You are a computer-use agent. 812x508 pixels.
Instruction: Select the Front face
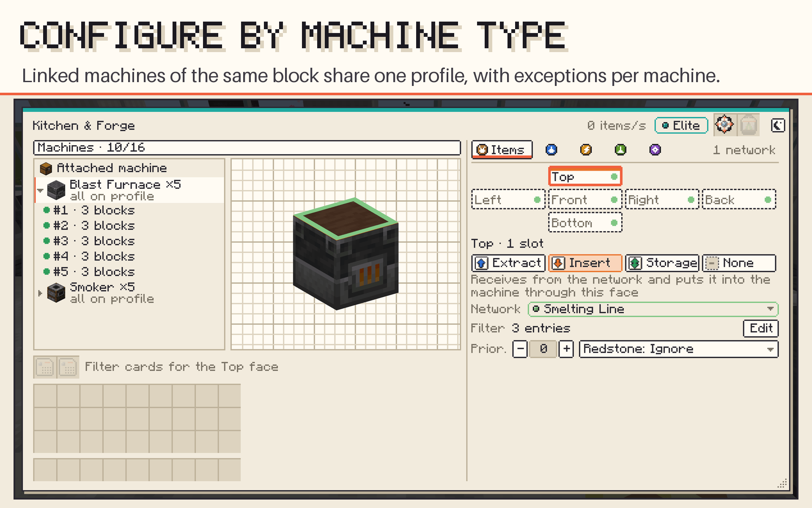click(x=585, y=200)
